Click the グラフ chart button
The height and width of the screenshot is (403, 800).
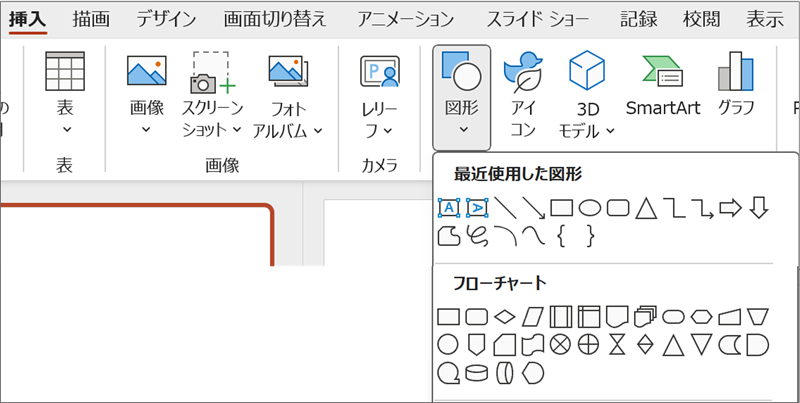pyautogui.click(x=736, y=92)
